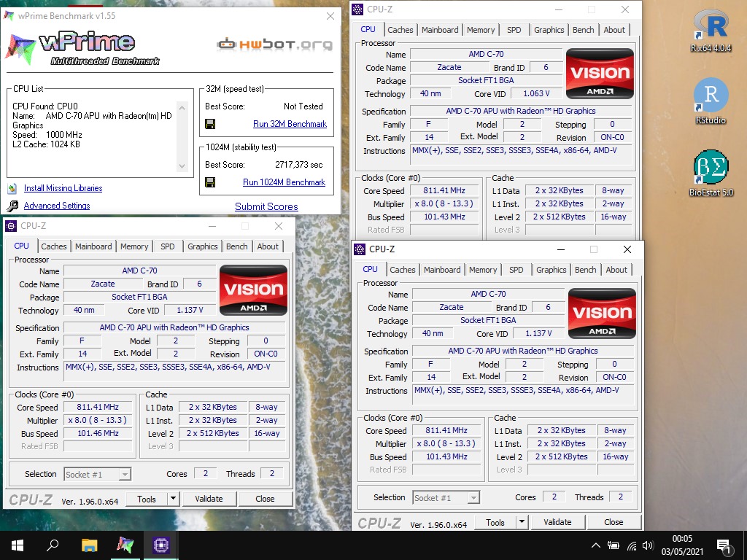Click Validate button in lower-right CPU-Z

coord(557,522)
